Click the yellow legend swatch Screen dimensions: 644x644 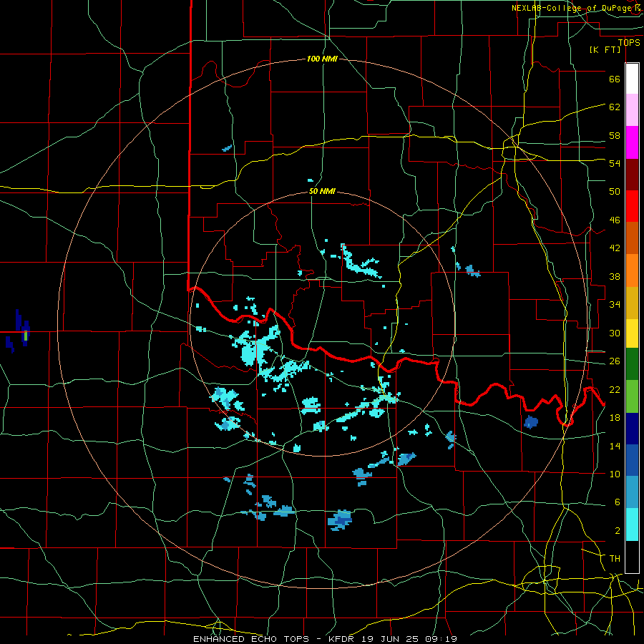click(632, 333)
